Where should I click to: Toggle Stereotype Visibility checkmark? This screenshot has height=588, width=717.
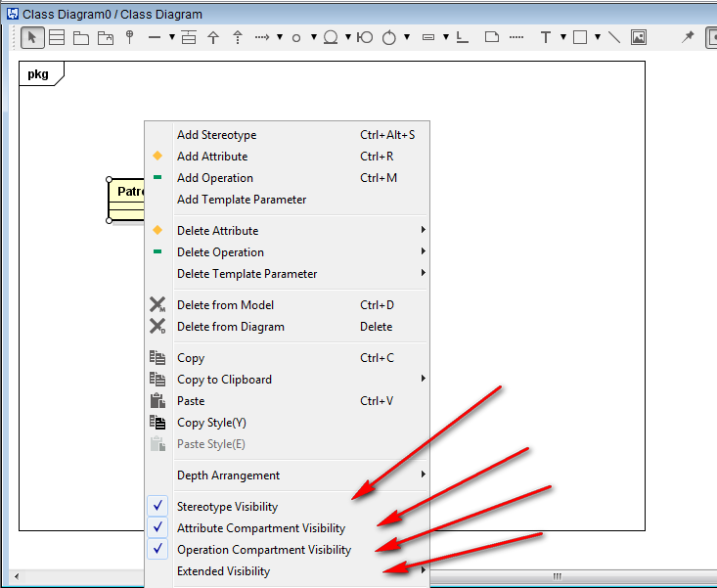click(227, 507)
